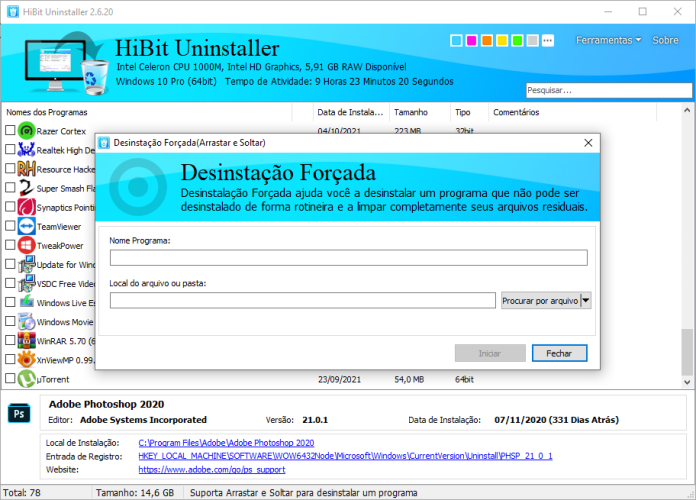Click the Resource Hacker RH icon
Image resolution: width=696 pixels, height=500 pixels.
(x=27, y=169)
